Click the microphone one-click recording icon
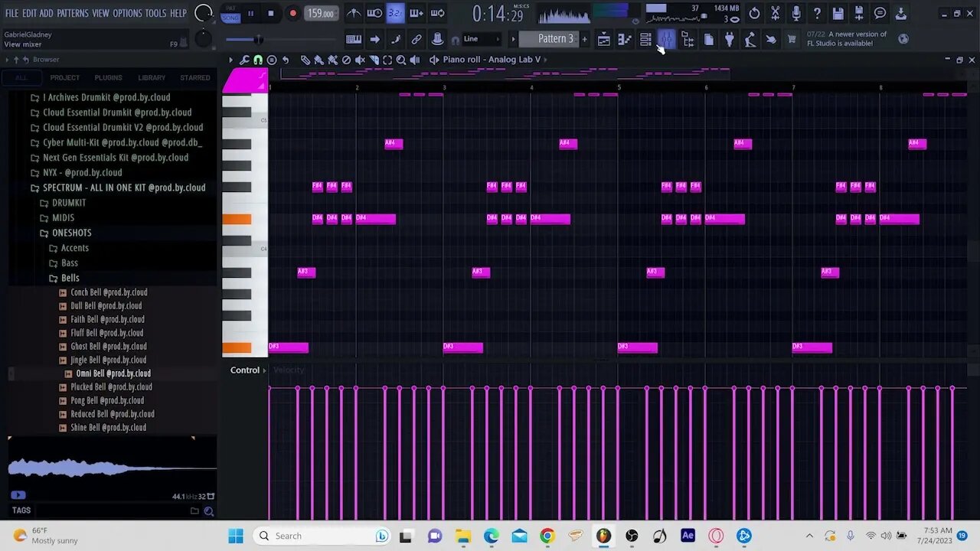The image size is (980, 551). click(796, 13)
